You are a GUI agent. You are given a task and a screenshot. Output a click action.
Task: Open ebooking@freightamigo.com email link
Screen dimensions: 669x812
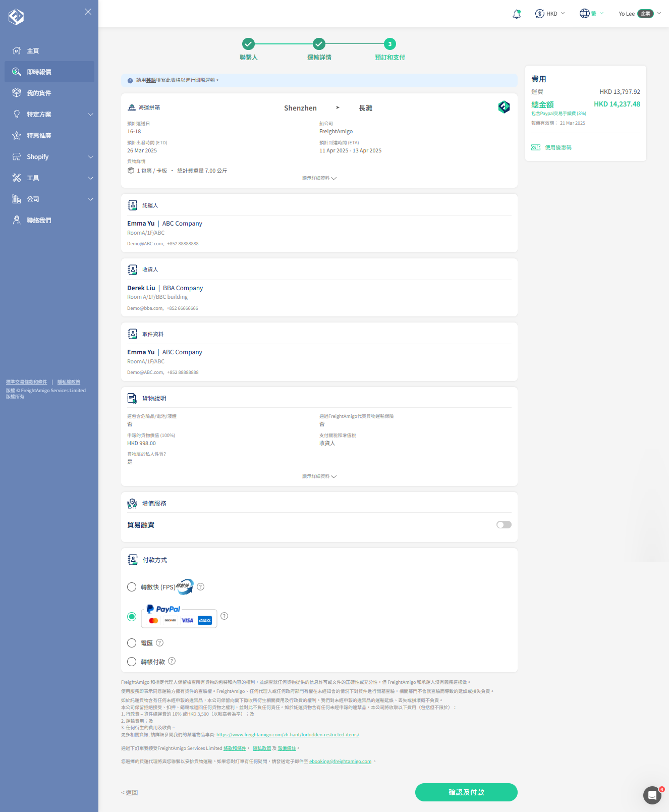tap(340, 762)
